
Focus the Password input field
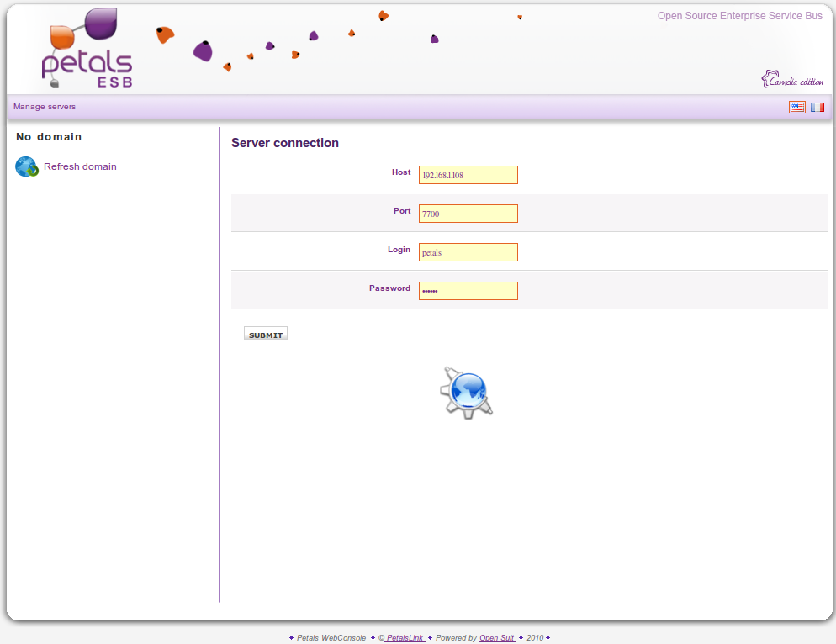(468, 291)
